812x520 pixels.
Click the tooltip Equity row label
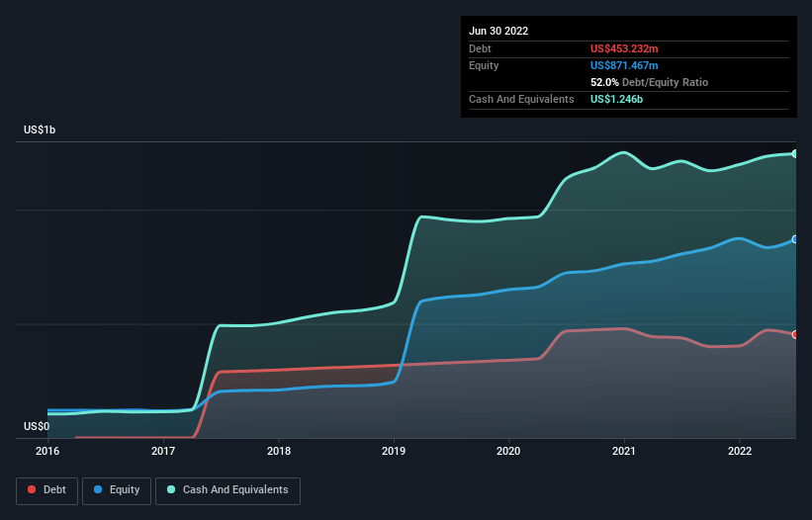pyautogui.click(x=484, y=65)
